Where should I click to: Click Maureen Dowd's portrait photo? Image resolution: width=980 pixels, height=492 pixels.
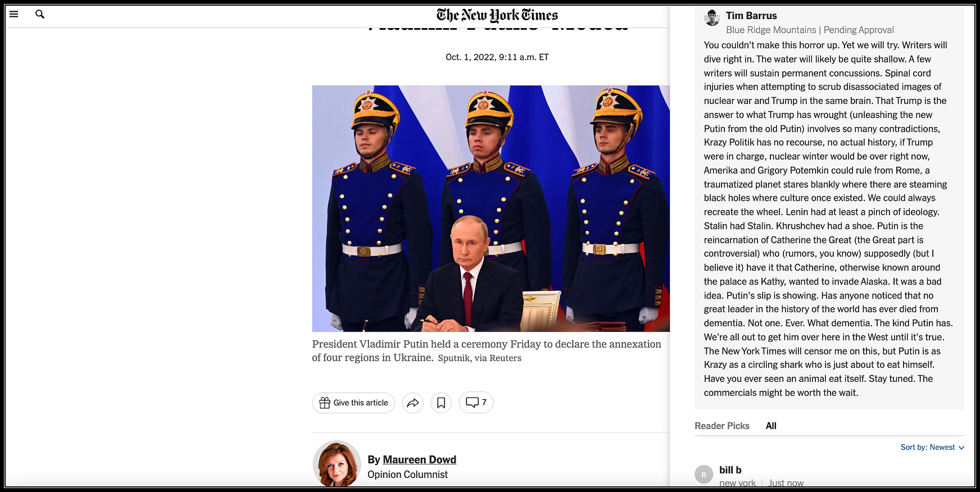coord(337,464)
